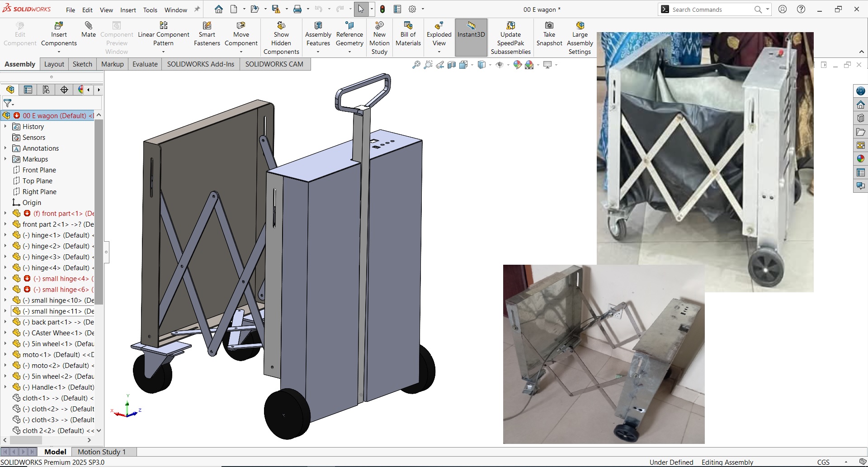
Task: Open the user login account icon
Action: point(783,9)
